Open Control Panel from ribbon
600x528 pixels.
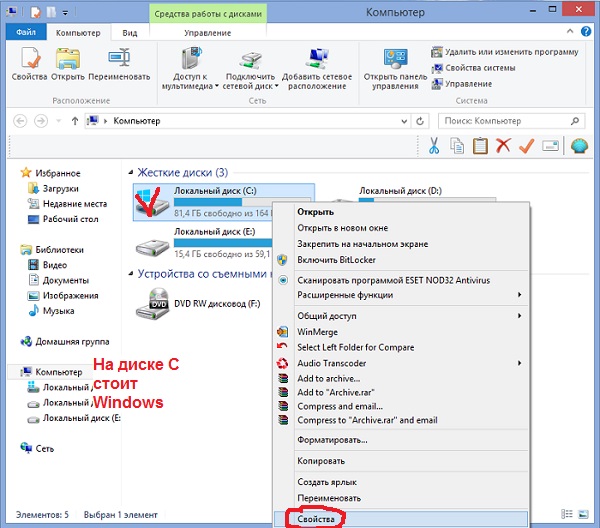click(x=395, y=68)
